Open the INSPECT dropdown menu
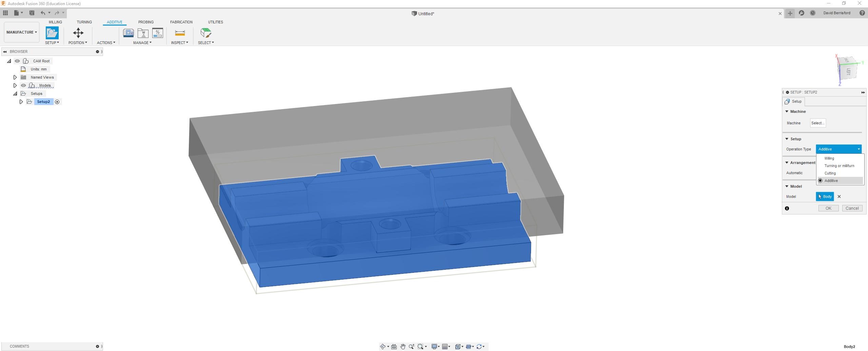This screenshot has height=351, width=868. coord(179,43)
